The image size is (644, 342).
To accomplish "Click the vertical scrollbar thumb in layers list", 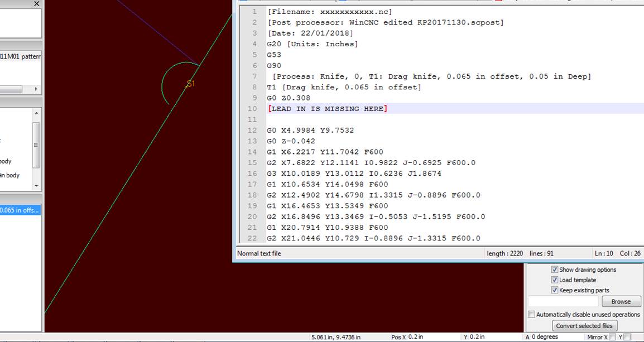I will click(x=37, y=145).
